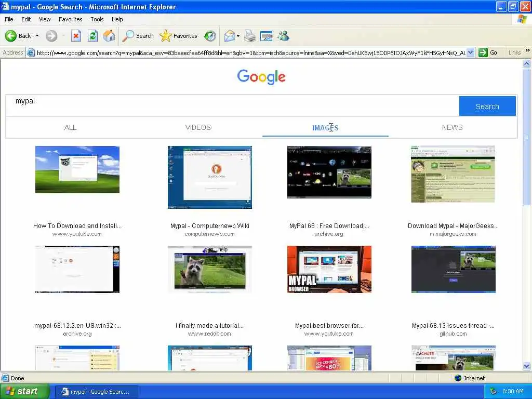Click in the mypal search box
This screenshot has height=399, width=532.
(232, 105)
